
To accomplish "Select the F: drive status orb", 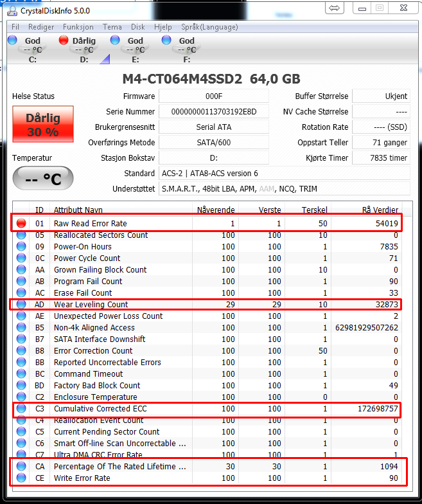I will point(166,40).
